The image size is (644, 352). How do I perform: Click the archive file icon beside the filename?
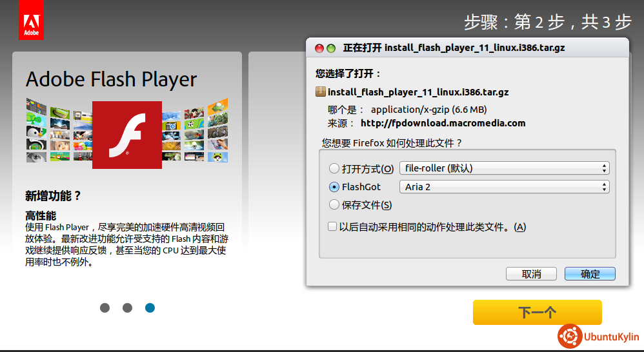coord(321,92)
